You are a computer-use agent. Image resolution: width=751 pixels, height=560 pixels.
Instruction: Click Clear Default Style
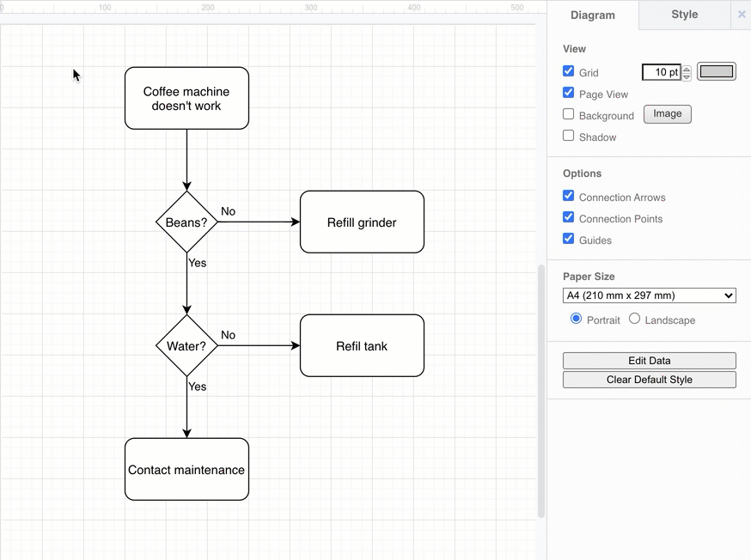pos(649,379)
